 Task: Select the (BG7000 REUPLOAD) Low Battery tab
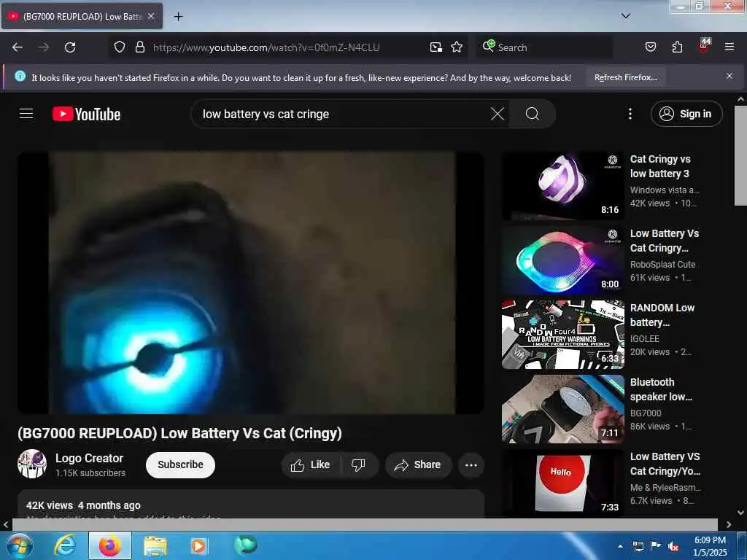[82, 16]
